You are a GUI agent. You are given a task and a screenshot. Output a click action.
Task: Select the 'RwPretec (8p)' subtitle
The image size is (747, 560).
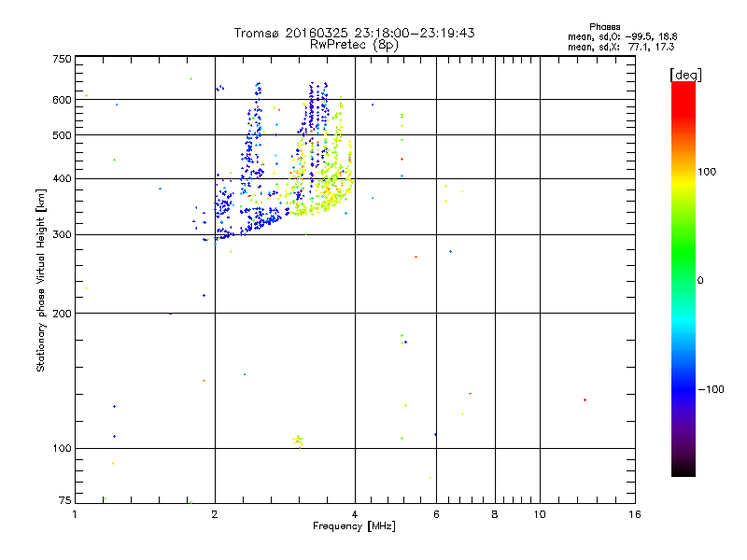[354, 45]
